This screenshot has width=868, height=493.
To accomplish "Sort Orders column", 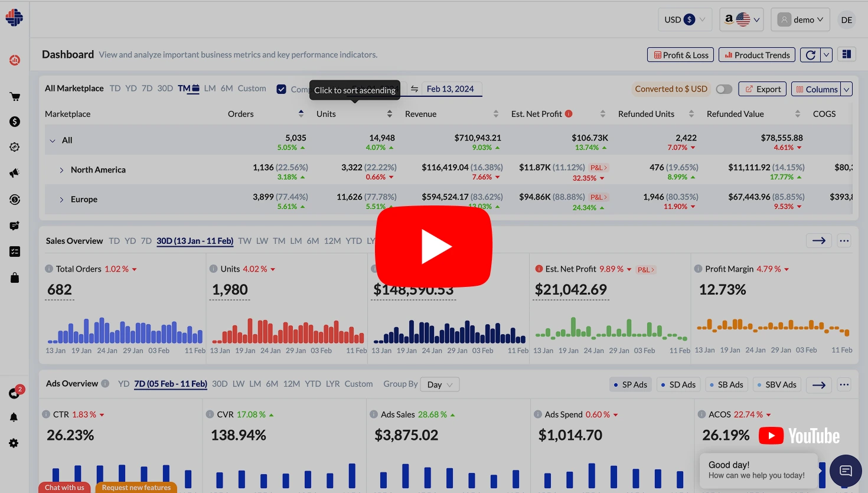I will tap(301, 113).
